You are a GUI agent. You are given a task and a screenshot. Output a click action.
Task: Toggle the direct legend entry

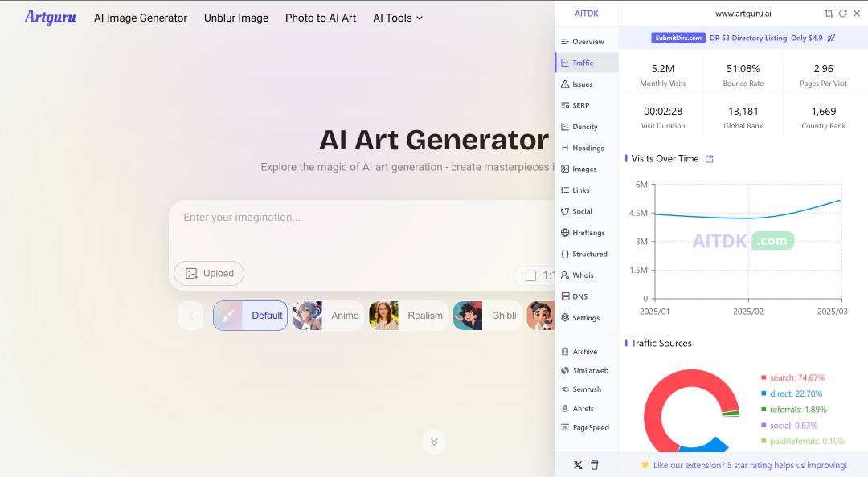pyautogui.click(x=792, y=393)
